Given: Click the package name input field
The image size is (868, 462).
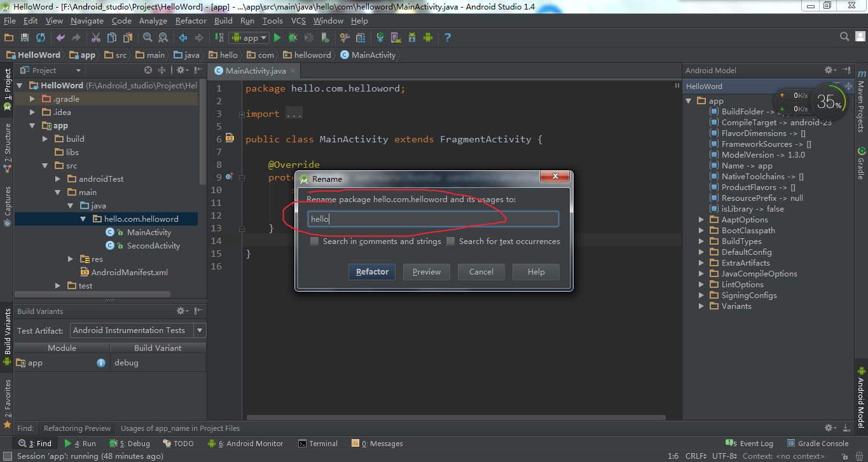Looking at the screenshot, I should point(433,219).
